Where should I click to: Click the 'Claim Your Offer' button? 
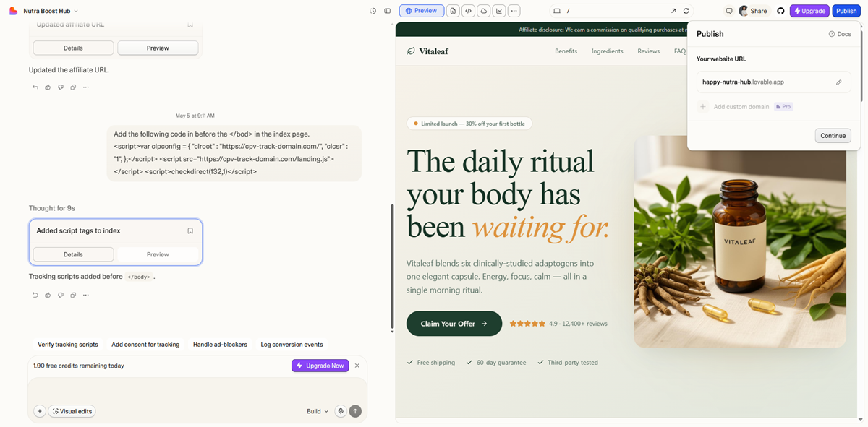[454, 324]
